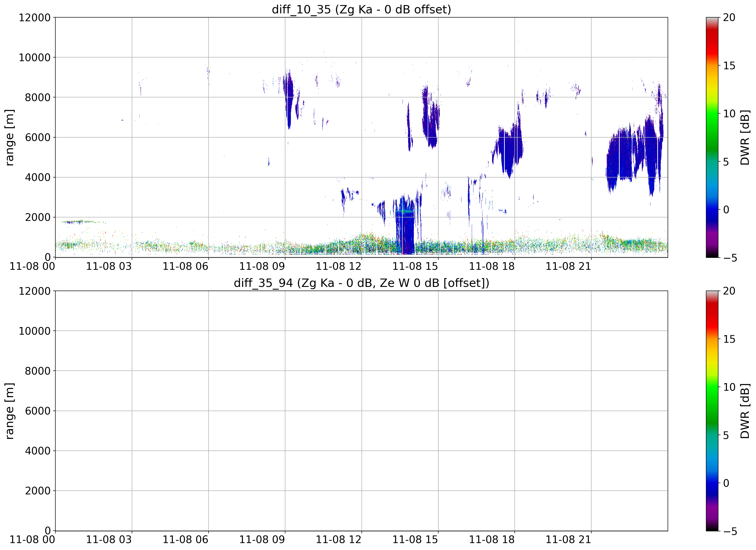The width and height of the screenshot is (756, 550).
Task: Click the '15' tick on the diff_35_94 colorbar
Action: pos(729,339)
